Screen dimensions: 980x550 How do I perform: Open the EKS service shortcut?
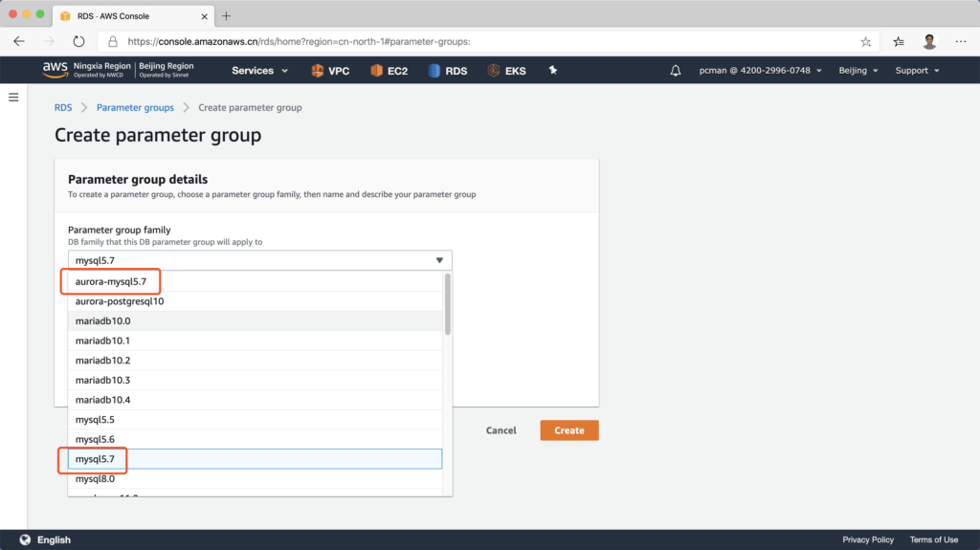click(506, 71)
